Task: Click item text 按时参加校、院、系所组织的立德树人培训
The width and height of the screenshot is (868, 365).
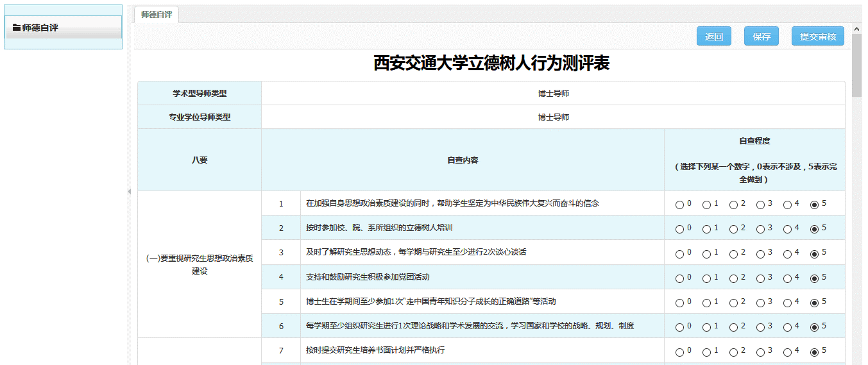Action: click(380, 228)
